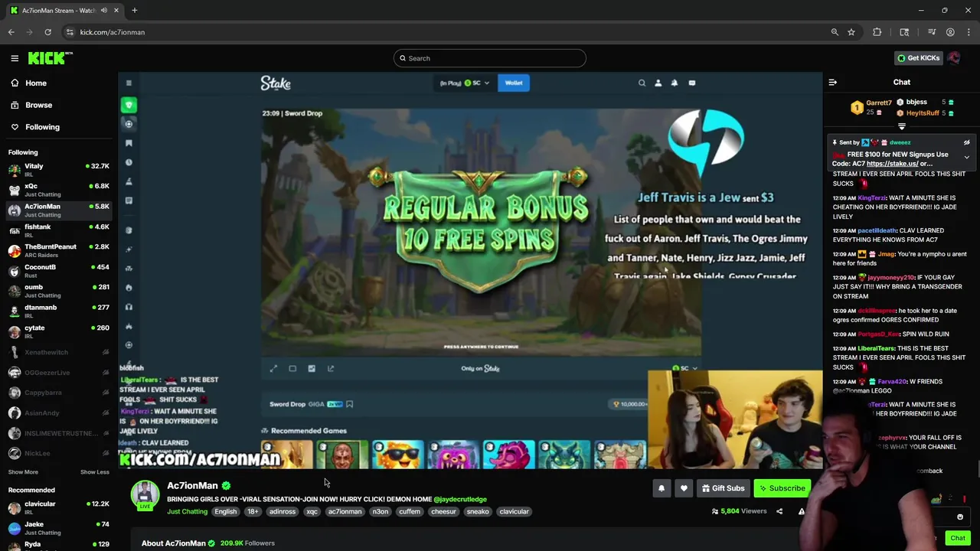The height and width of the screenshot is (551, 980).
Task: Click Farva420 username in chat
Action: pos(893,382)
